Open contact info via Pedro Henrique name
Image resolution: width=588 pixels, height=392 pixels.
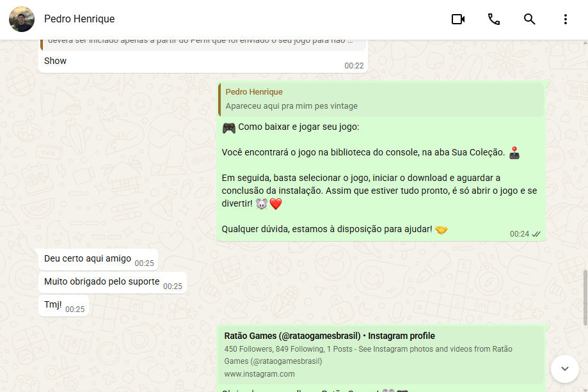pos(79,19)
